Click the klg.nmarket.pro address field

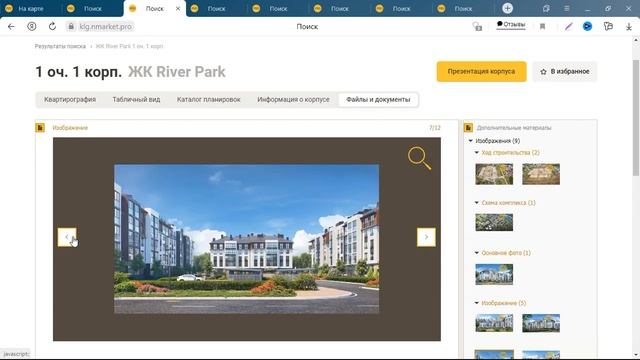[105, 27]
